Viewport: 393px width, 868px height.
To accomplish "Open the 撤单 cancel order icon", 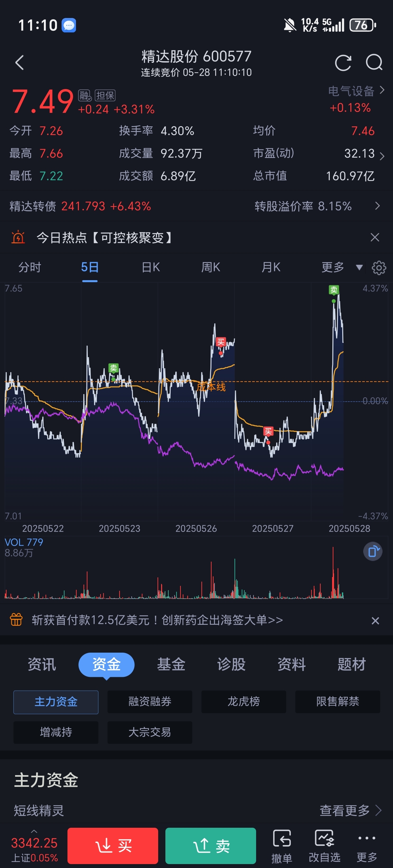I will tap(282, 846).
